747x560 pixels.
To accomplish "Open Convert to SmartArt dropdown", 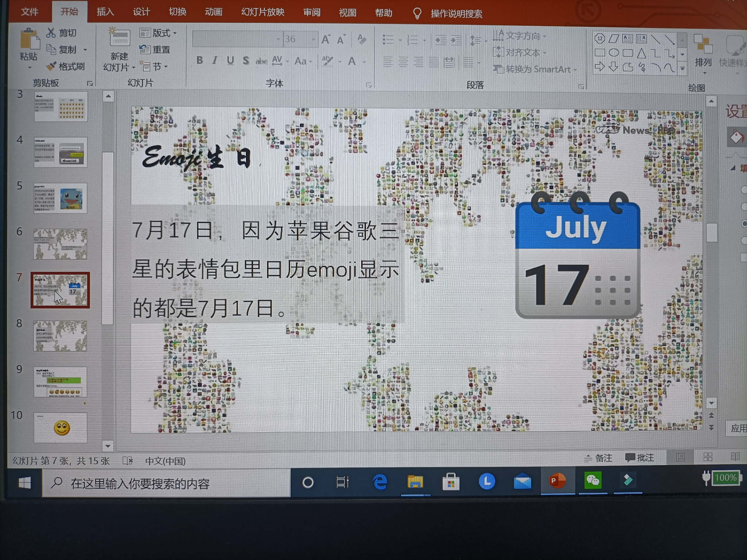I will 535,69.
